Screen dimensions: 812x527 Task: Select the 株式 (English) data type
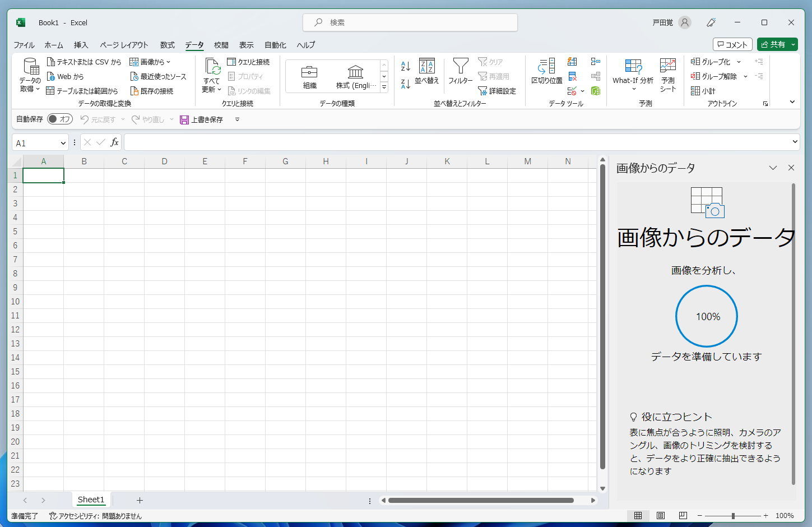pos(356,77)
